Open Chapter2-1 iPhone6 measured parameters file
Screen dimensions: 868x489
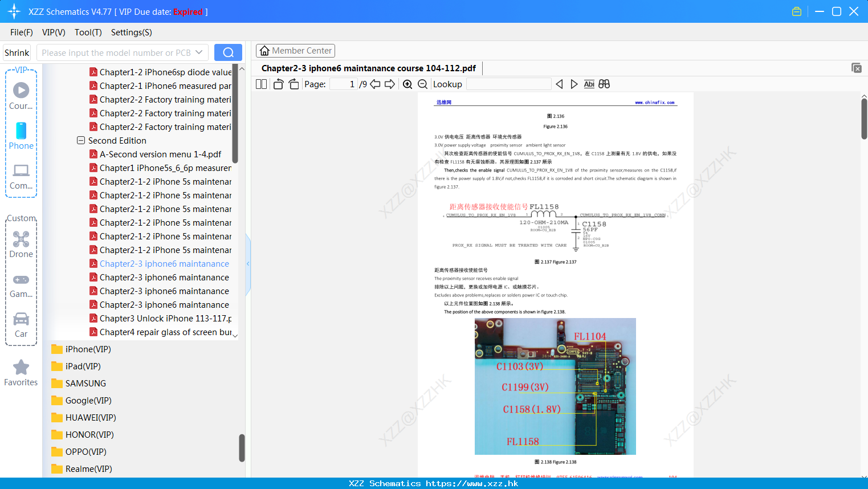click(x=160, y=86)
